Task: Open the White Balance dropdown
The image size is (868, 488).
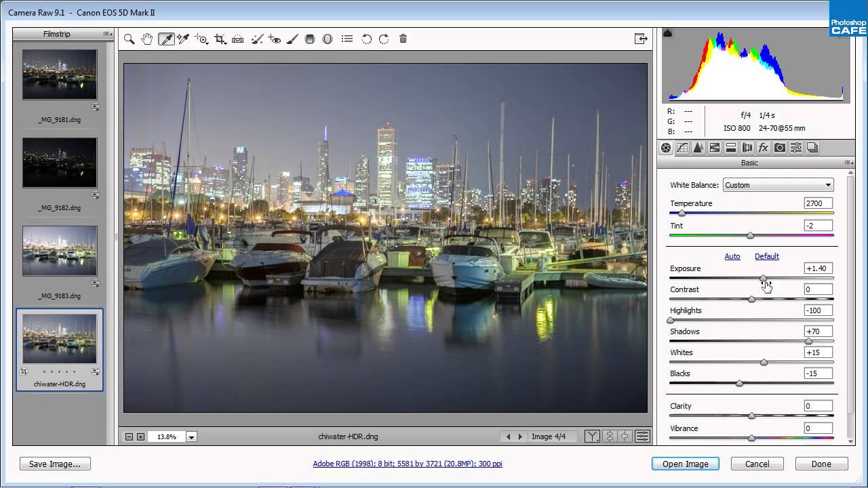Action: pyautogui.click(x=778, y=185)
